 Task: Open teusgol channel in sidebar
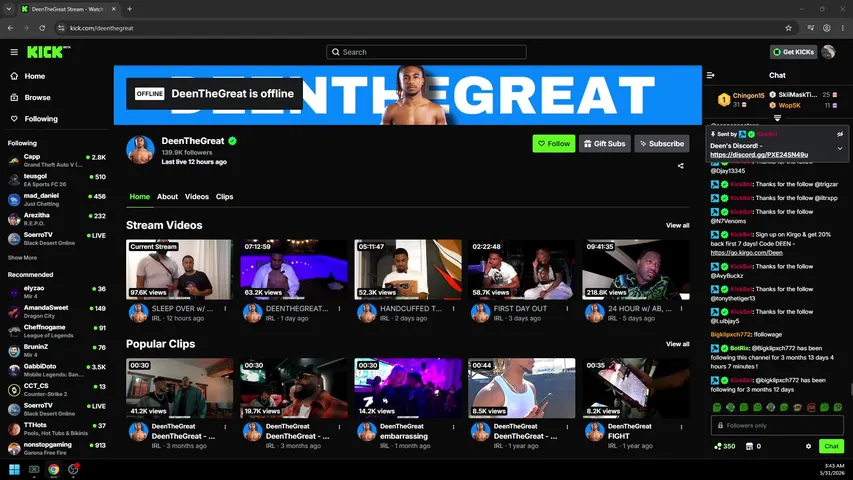point(57,180)
